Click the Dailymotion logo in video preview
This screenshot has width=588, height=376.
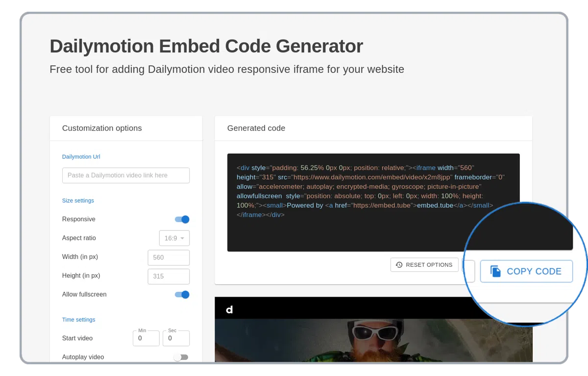[229, 309]
